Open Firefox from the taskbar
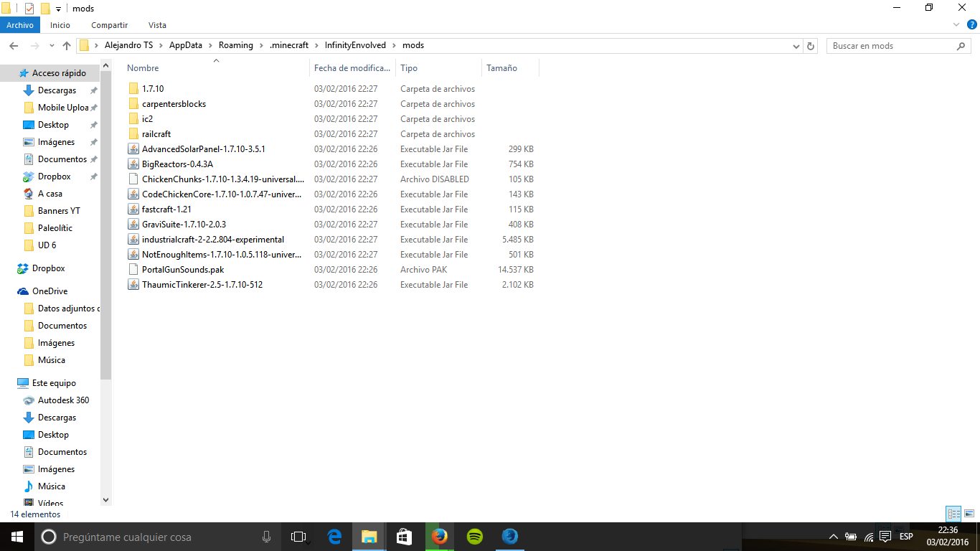980x551 pixels. (439, 537)
